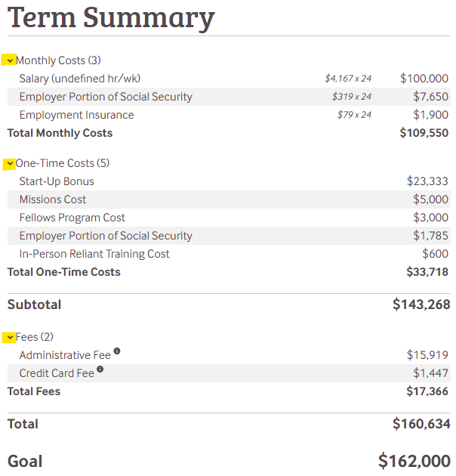Image resolution: width=456 pixels, height=476 pixels.
Task: Click the Monthly Costs (3) heading
Action: [58, 60]
